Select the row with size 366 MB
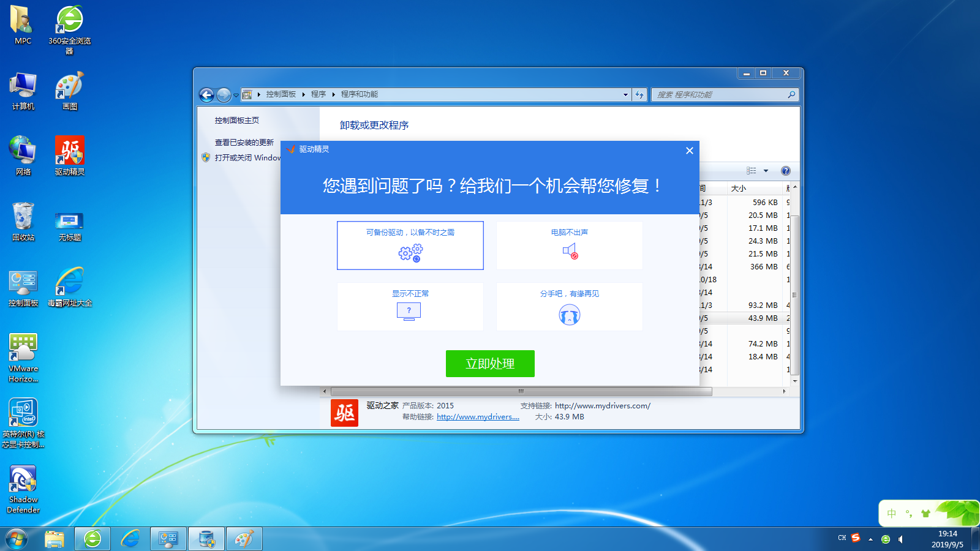 click(x=745, y=266)
